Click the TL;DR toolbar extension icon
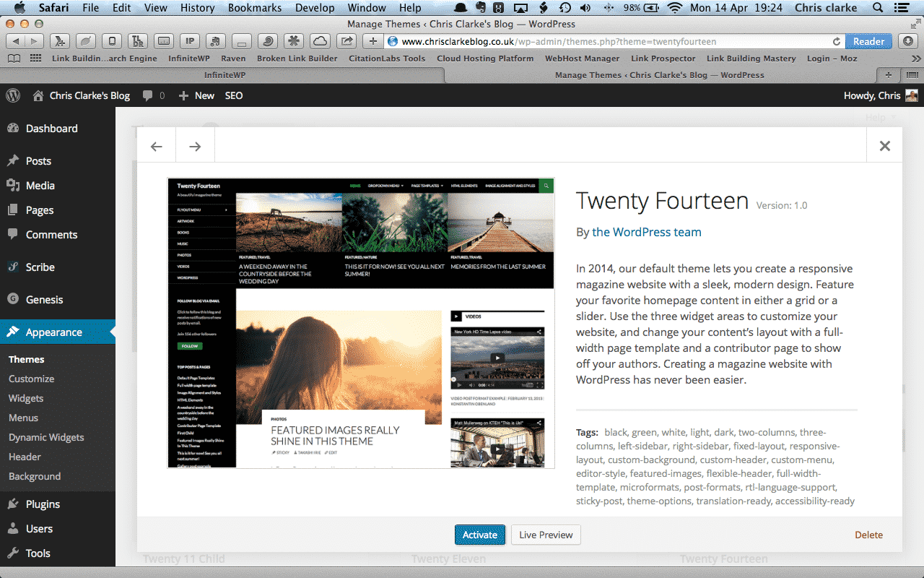 [x=139, y=41]
